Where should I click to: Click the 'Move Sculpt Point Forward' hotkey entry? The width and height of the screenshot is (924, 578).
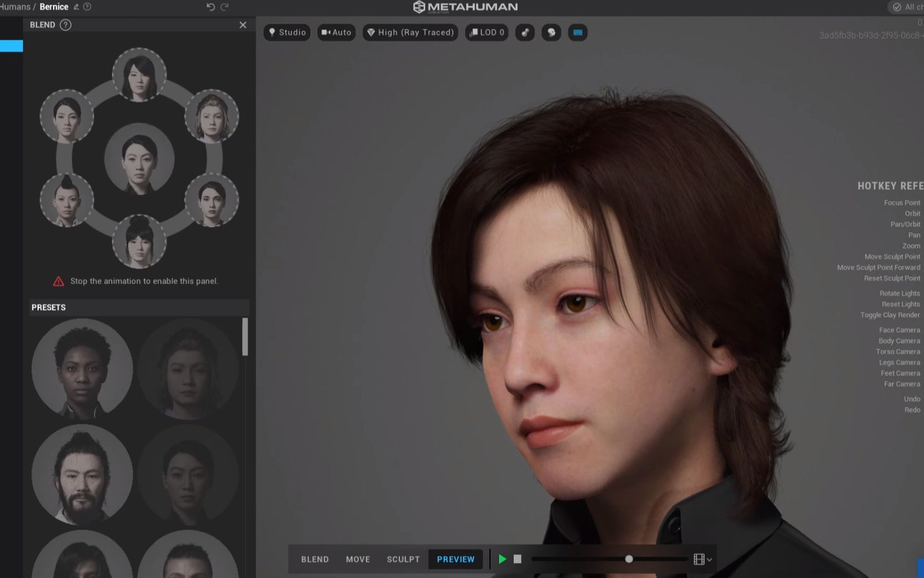pos(879,267)
